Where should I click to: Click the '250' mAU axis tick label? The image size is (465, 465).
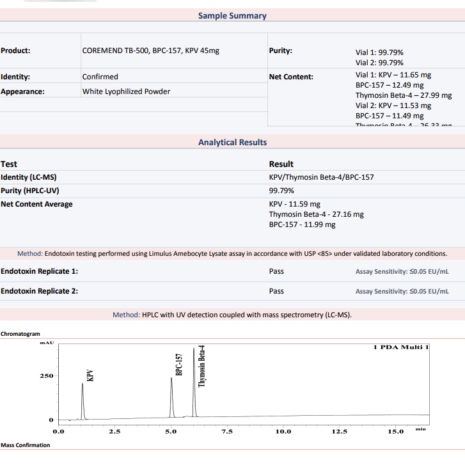(47, 376)
